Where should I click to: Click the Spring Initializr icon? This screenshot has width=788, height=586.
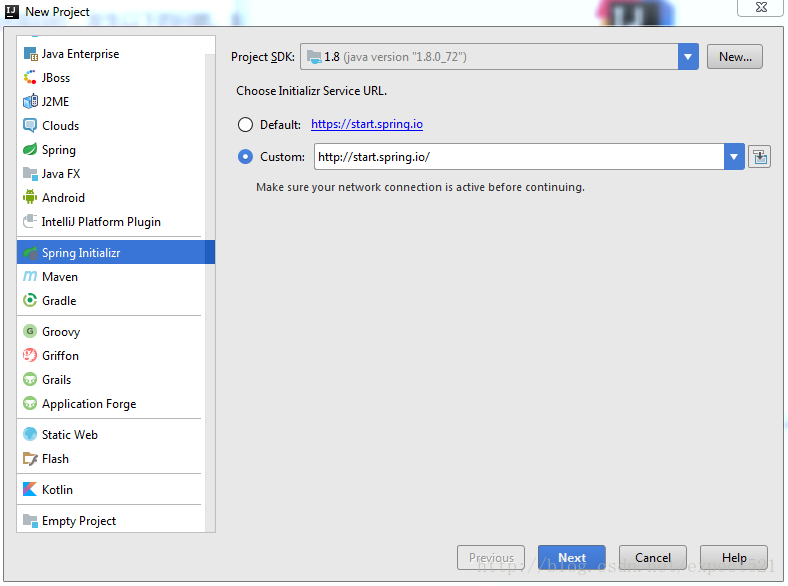click(x=30, y=252)
